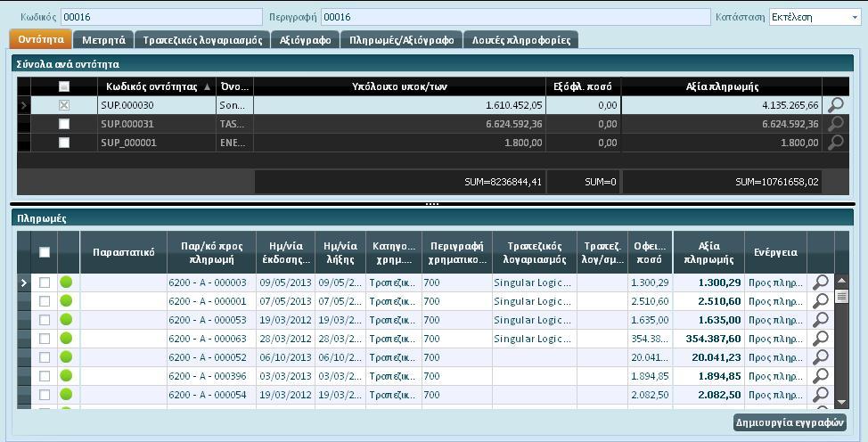Switch to the Μετρητά tab
This screenshot has width=868, height=442.
[x=105, y=39]
